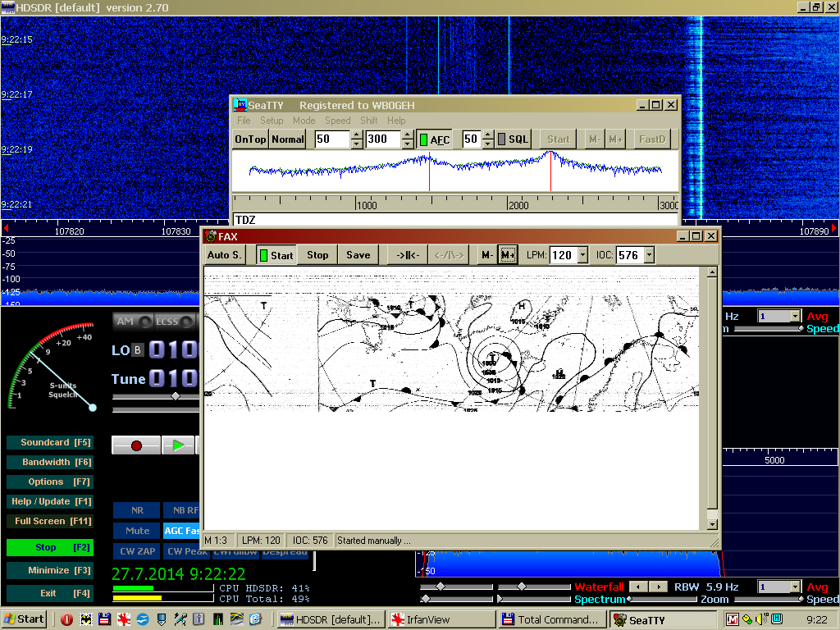Click the blue download-arrow quick launch icon
Screen dimensions: 840x630
(x=162, y=619)
